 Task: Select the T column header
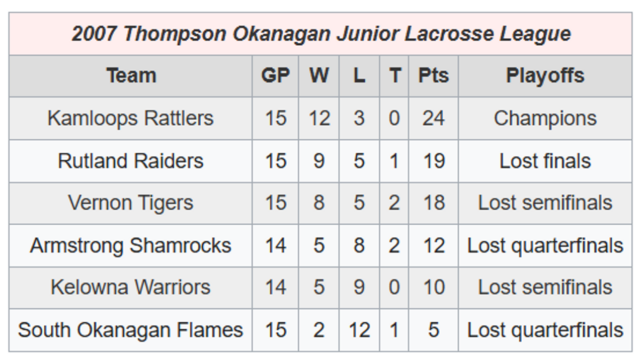point(394,75)
